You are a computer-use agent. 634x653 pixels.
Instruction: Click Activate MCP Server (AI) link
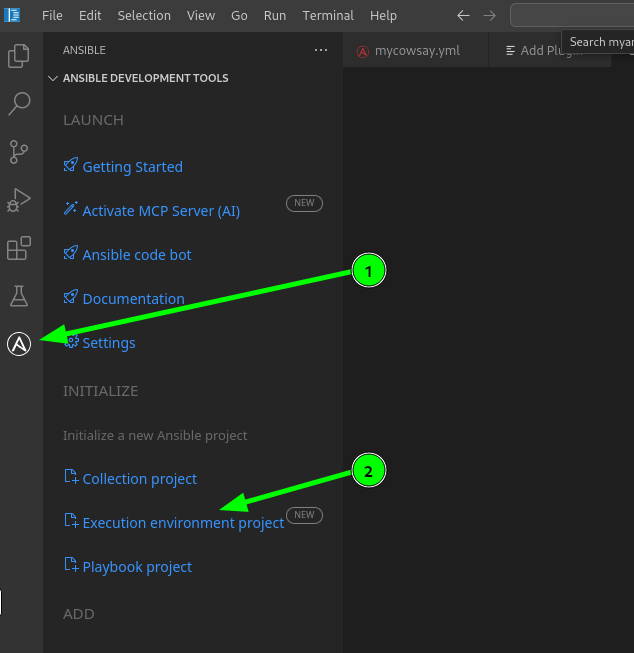point(161,211)
